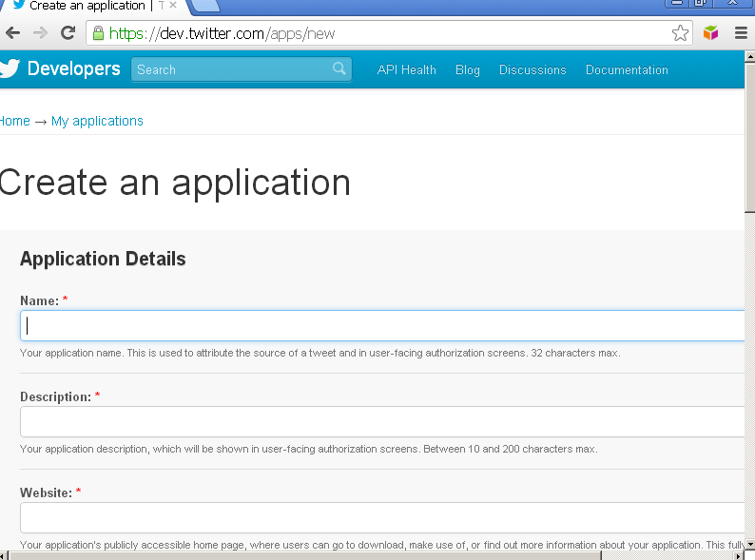This screenshot has height=560, width=755.
Task: Select the Website input box
Action: click(x=380, y=517)
